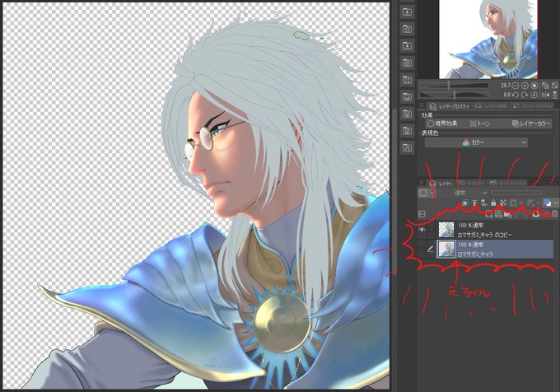Toggle the ruler display range icon
The width and height of the screenshot is (560, 392).
531,203
